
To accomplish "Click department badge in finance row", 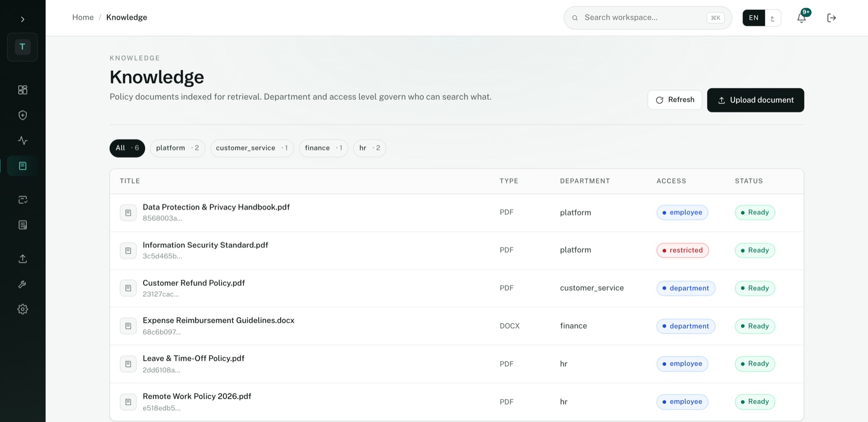I will 686,326.
